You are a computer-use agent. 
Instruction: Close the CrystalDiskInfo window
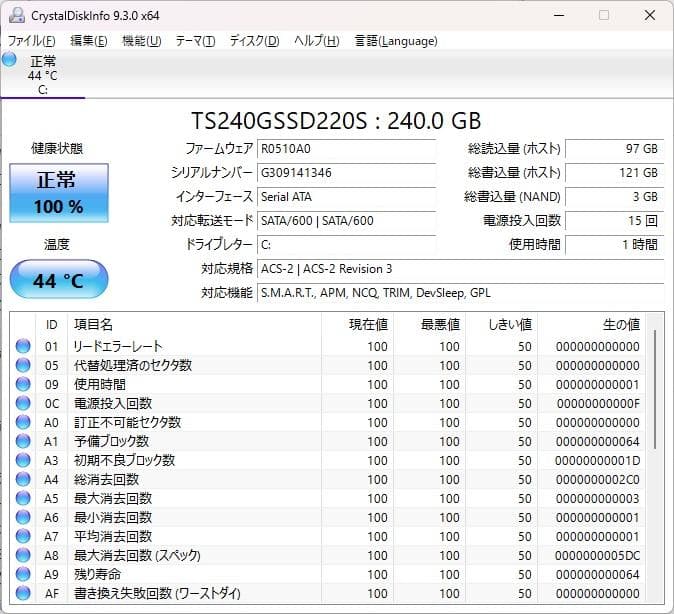[x=649, y=15]
